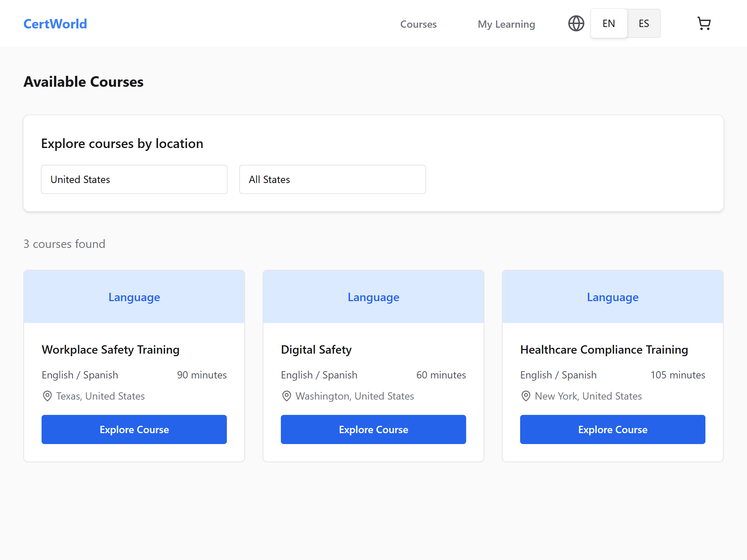Click the Digital Safety course title
This screenshot has height=560, width=747.
click(x=316, y=350)
